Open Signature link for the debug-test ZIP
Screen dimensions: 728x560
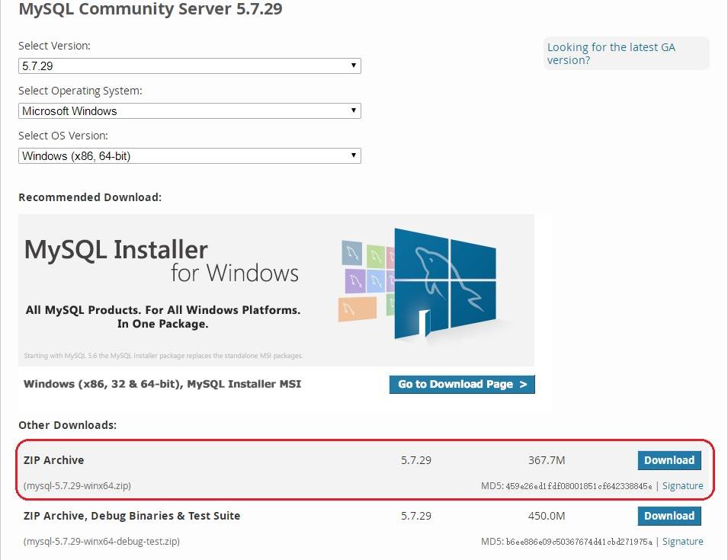click(x=682, y=542)
